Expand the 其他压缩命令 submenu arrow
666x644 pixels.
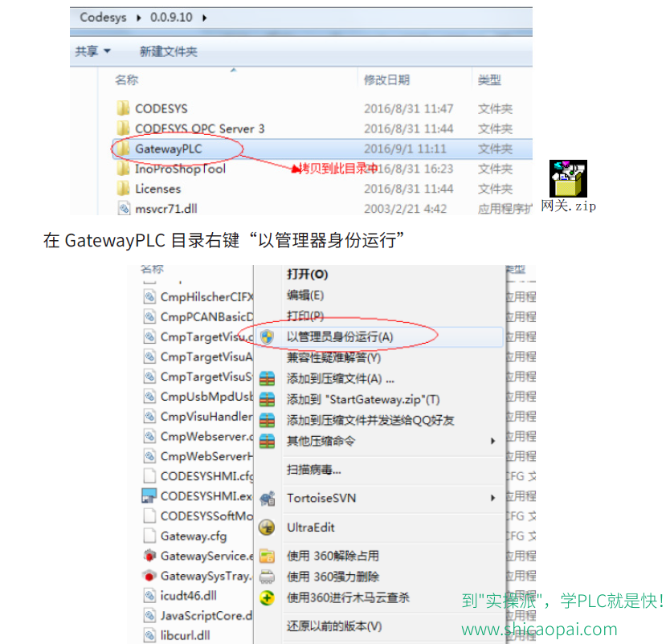coord(492,441)
